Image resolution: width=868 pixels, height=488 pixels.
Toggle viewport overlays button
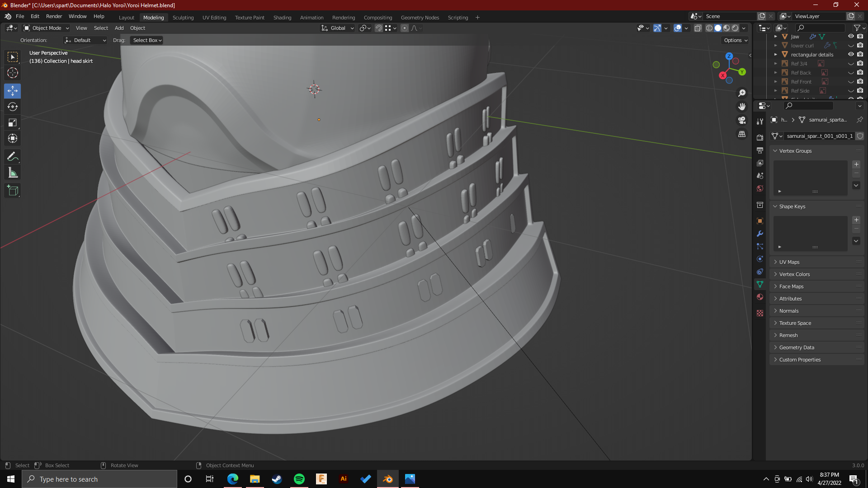pyautogui.click(x=677, y=28)
